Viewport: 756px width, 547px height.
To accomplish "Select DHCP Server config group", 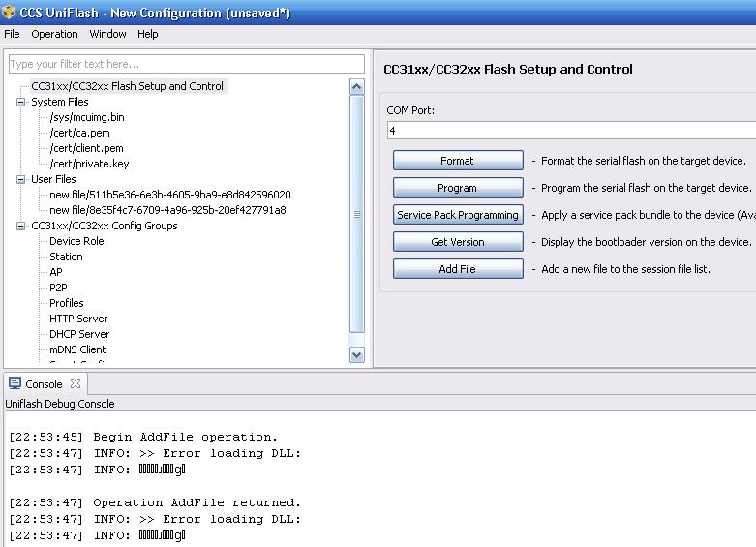I will coord(79,334).
